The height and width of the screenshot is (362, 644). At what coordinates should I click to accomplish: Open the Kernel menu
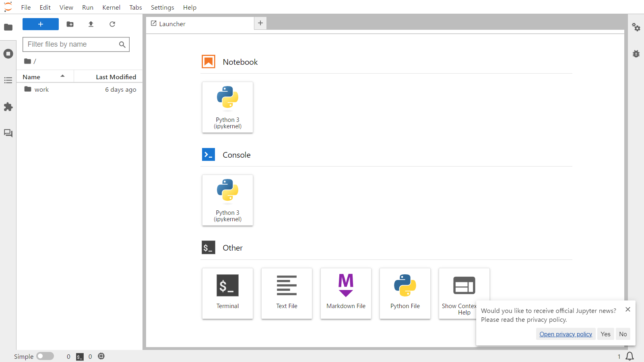111,7
